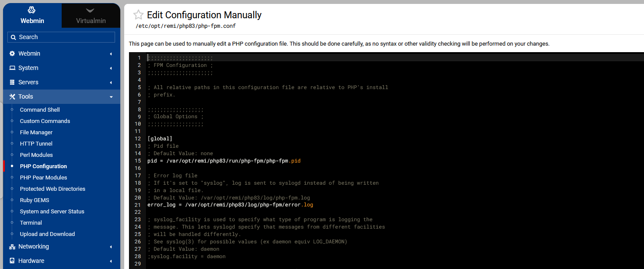Click the System laptop icon
The width and height of the screenshot is (644, 269).
12,68
